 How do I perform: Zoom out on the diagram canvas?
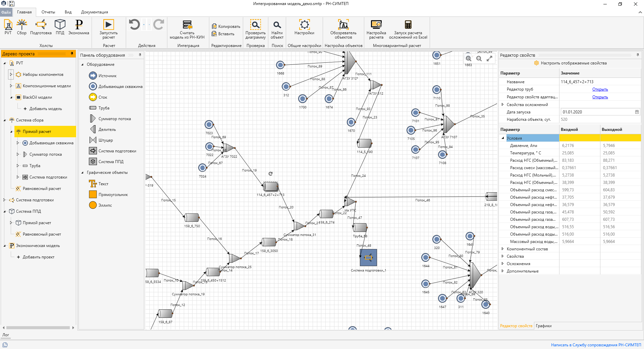pos(479,58)
